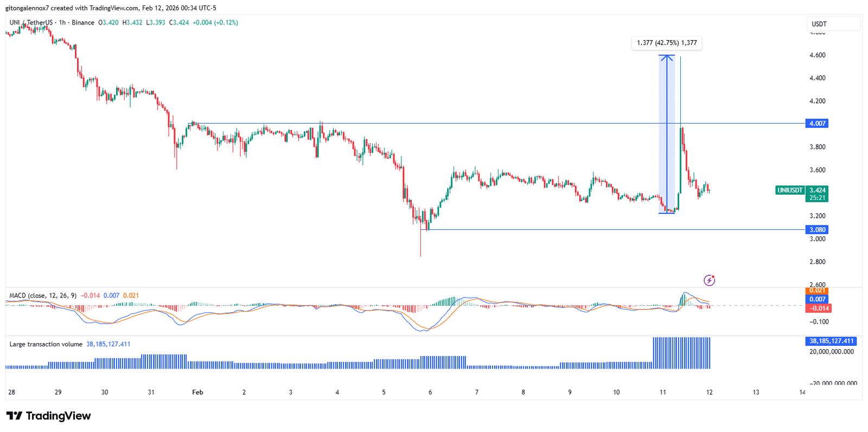Click the 25:21 candle countdown label
Image resolution: width=868 pixels, height=432 pixels.
[817, 198]
